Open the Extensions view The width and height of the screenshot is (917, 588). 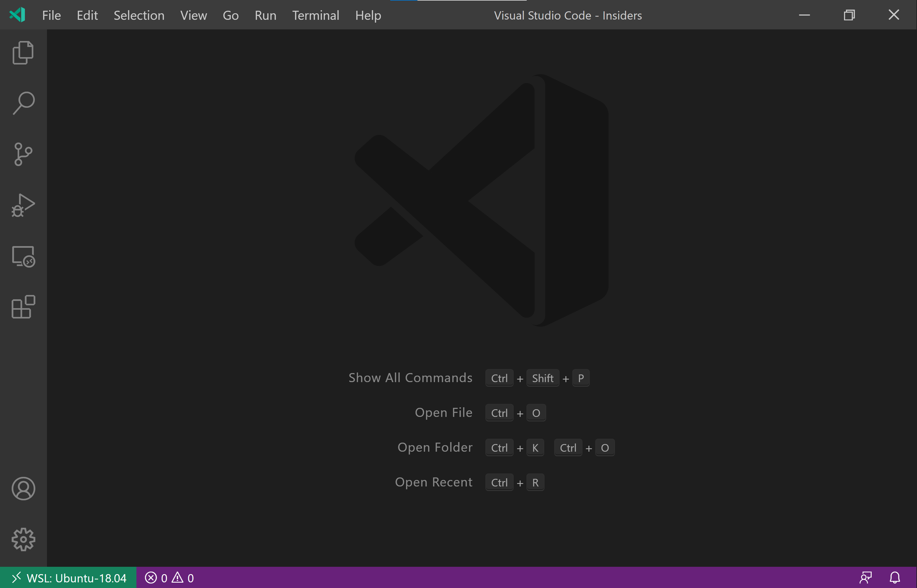coord(23,307)
